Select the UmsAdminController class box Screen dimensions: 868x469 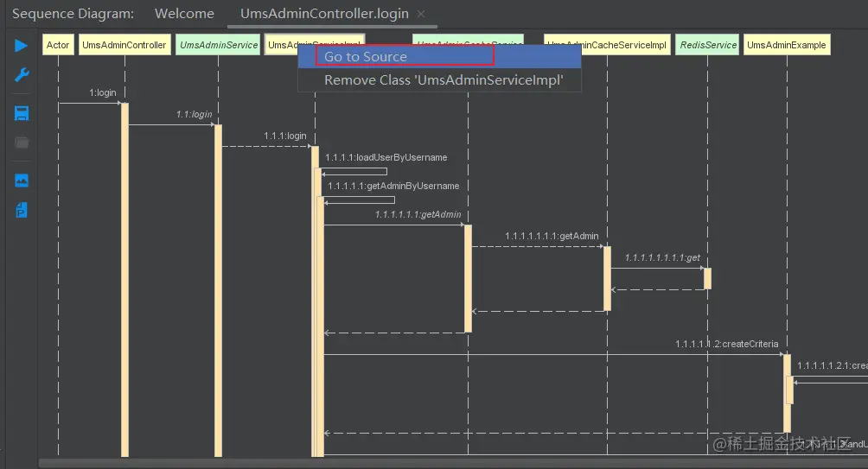pos(124,45)
